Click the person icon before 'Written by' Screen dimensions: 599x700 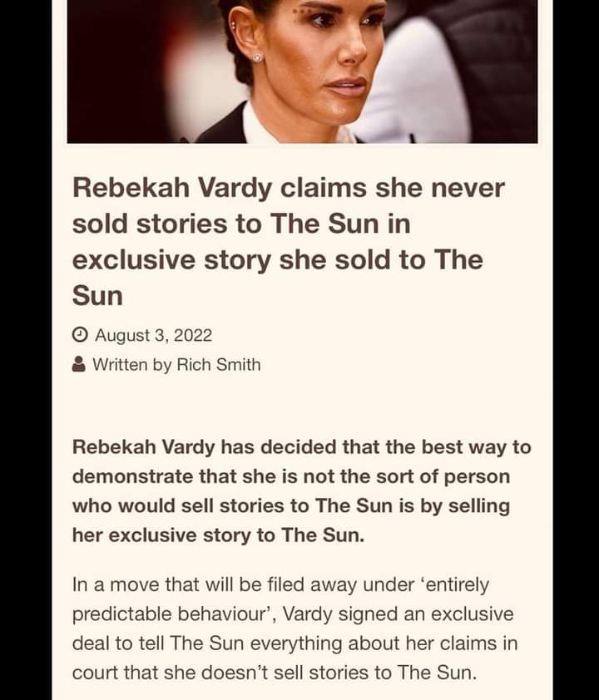(79, 364)
